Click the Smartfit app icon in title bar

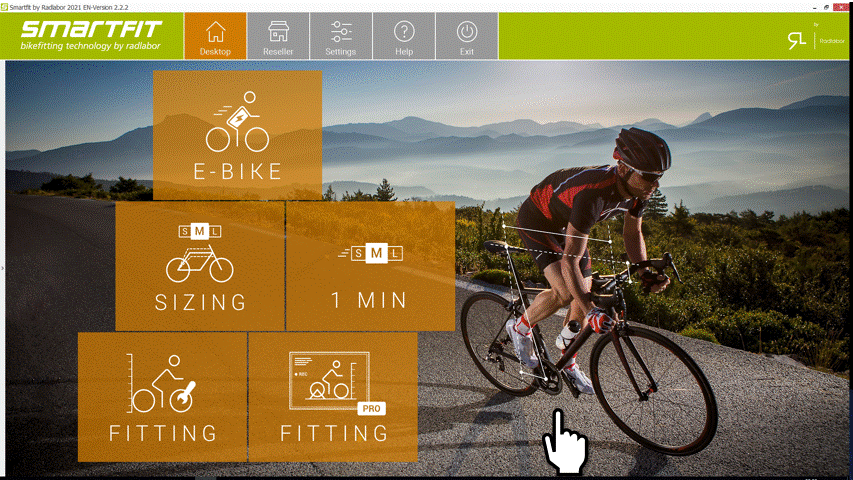(4, 7)
